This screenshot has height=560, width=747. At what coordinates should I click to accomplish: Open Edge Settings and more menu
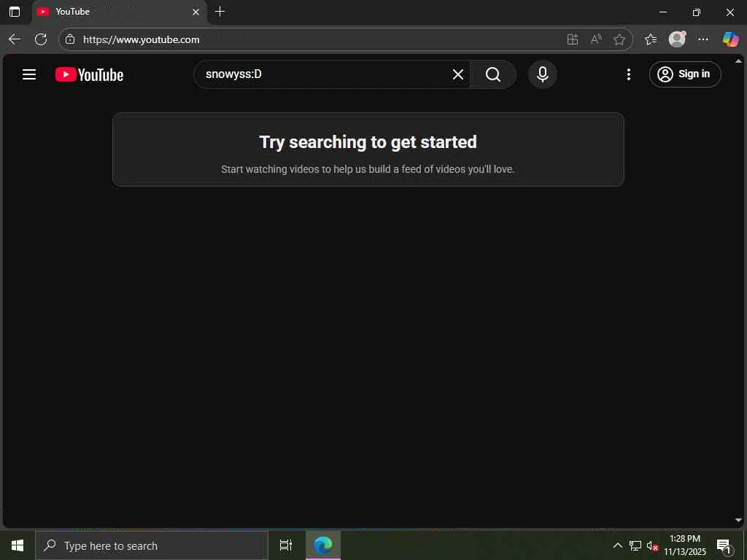(703, 39)
